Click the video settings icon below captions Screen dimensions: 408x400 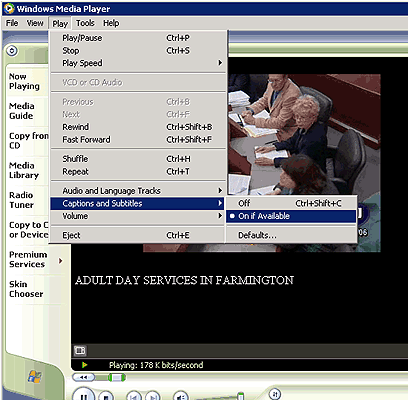(x=80, y=350)
